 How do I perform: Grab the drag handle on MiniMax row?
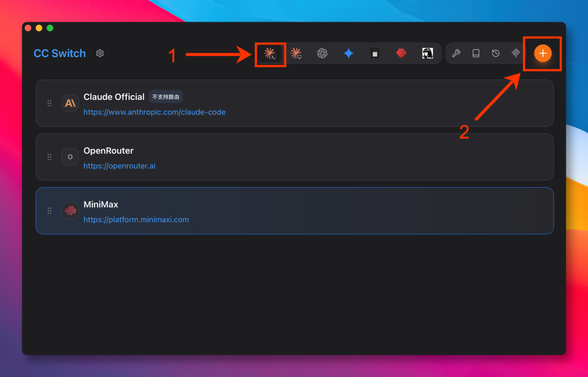[49, 211]
